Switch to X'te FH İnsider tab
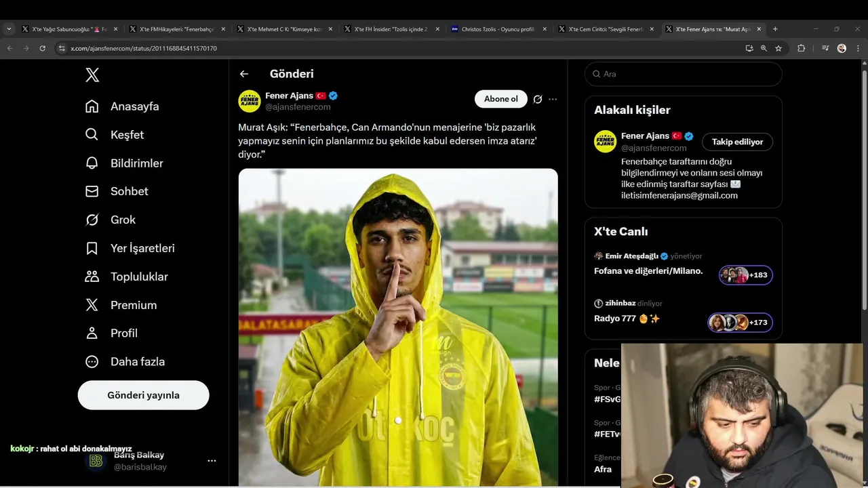Screen dimensions: 868x488 pos(393,29)
